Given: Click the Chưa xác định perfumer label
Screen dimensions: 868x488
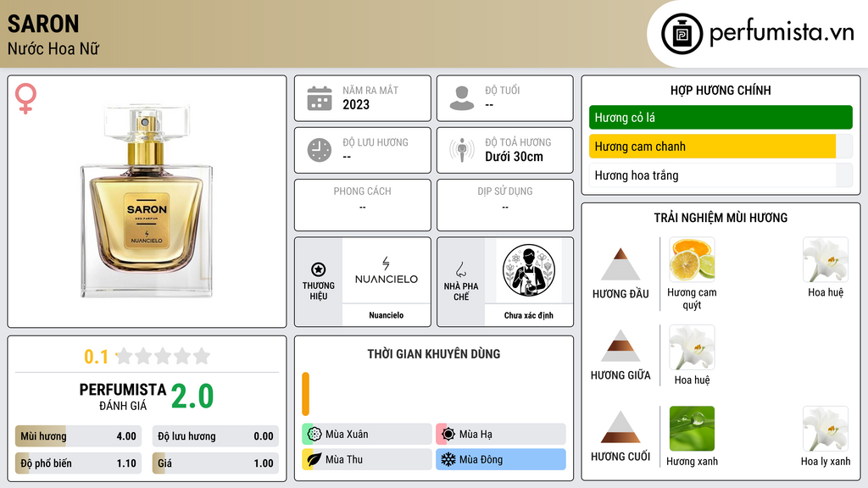Looking at the screenshot, I should [x=529, y=315].
